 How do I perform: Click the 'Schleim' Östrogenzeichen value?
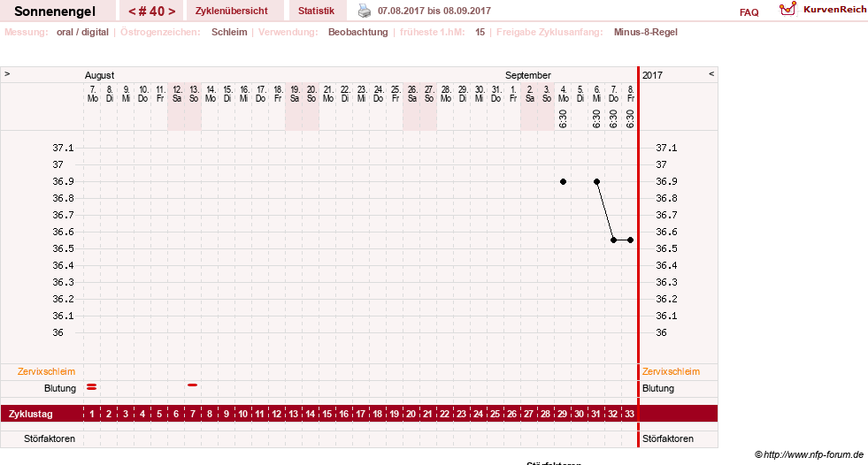click(229, 32)
